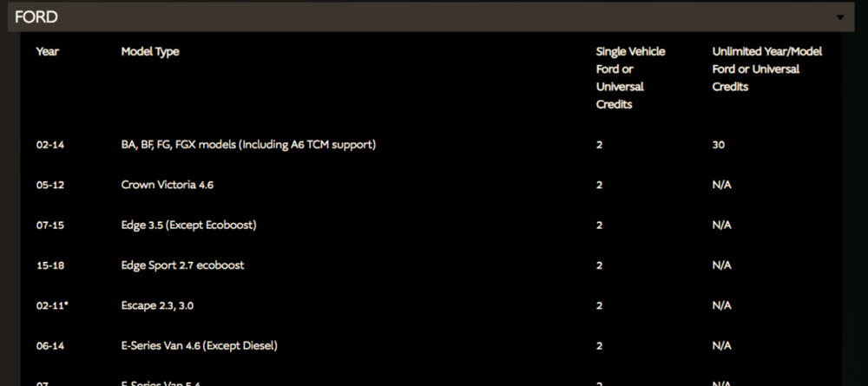Click the 02-11* year cell
The height and width of the screenshot is (386, 868).
pos(52,305)
